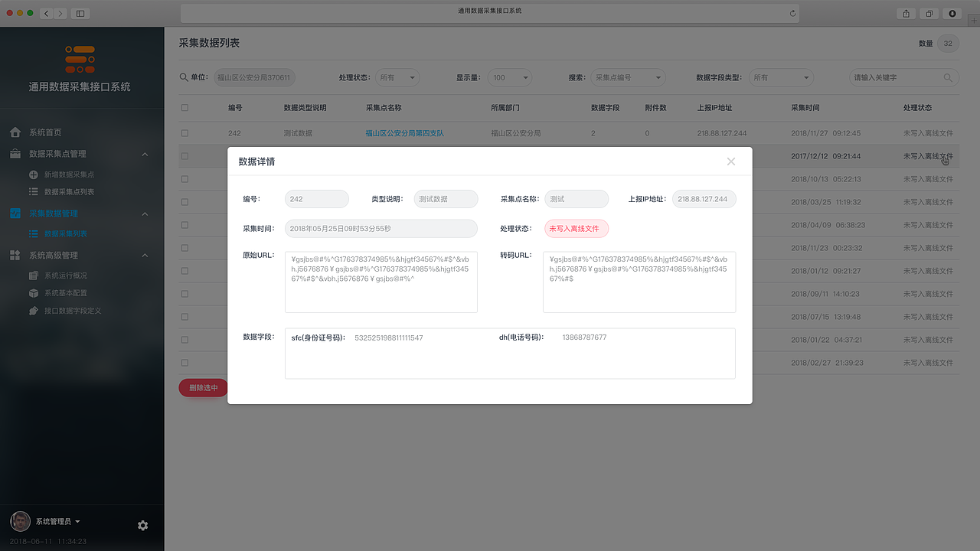Expand the 显示量 dropdown showing 100
This screenshot has width=980, height=551.
coord(510,77)
